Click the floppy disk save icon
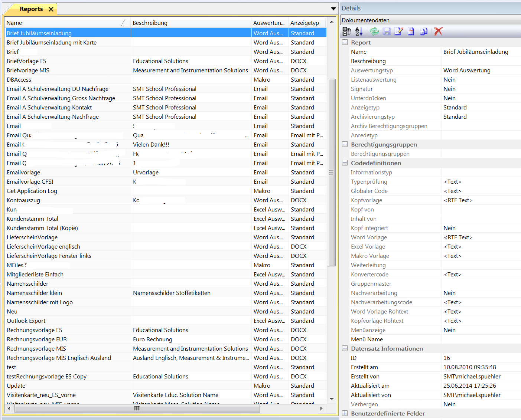 387,32
